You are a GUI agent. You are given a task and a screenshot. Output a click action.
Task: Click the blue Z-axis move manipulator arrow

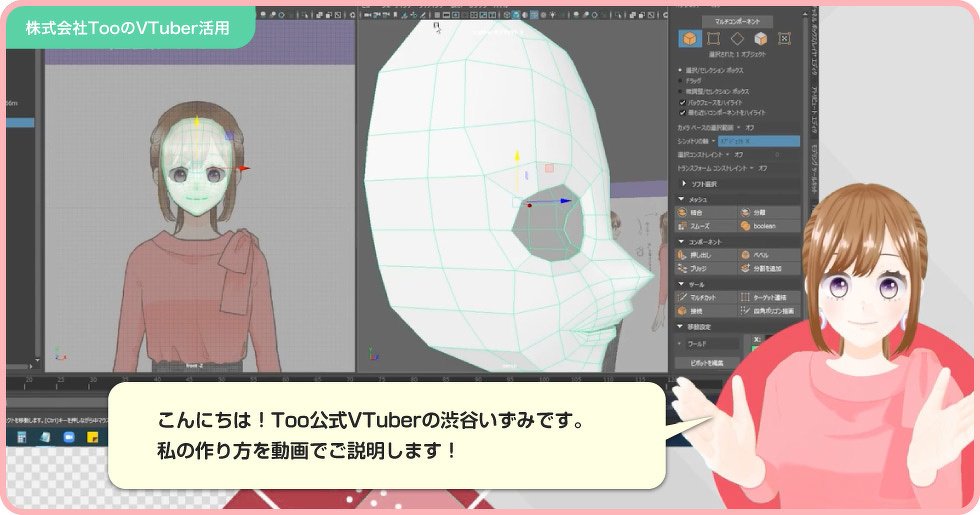pos(564,201)
